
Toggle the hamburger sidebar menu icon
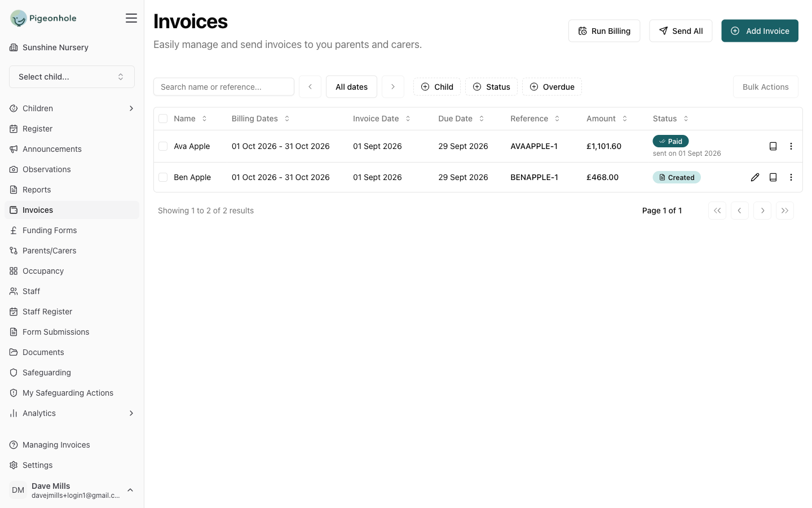[131, 18]
